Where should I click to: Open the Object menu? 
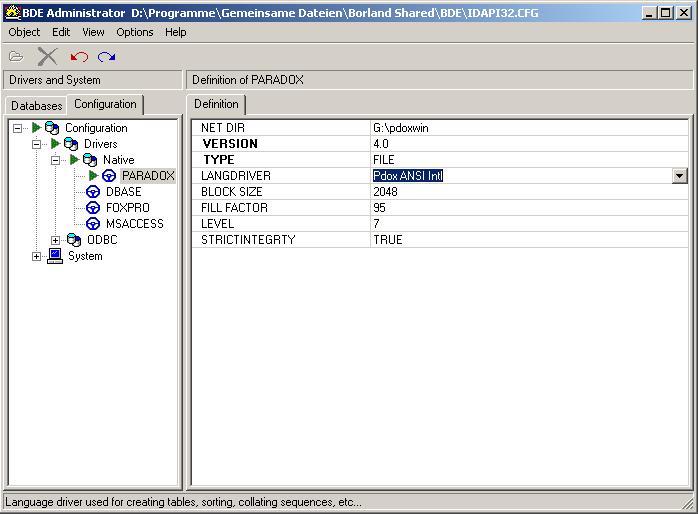pyautogui.click(x=24, y=32)
